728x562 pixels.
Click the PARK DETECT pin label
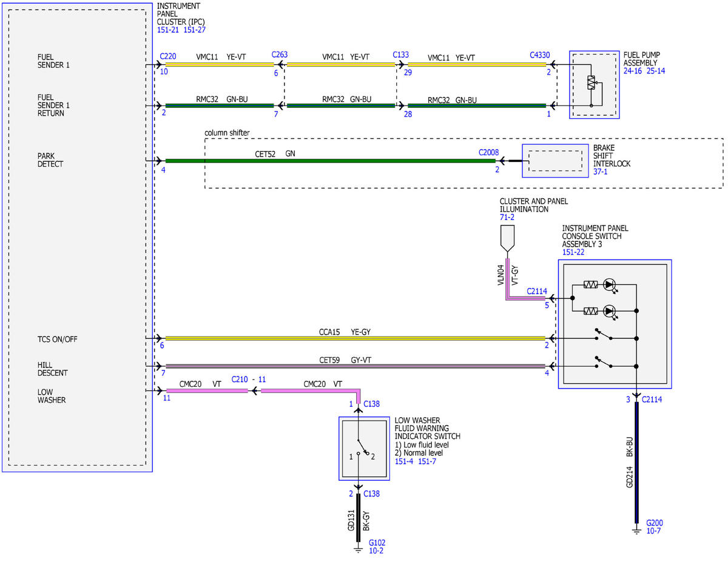point(50,159)
